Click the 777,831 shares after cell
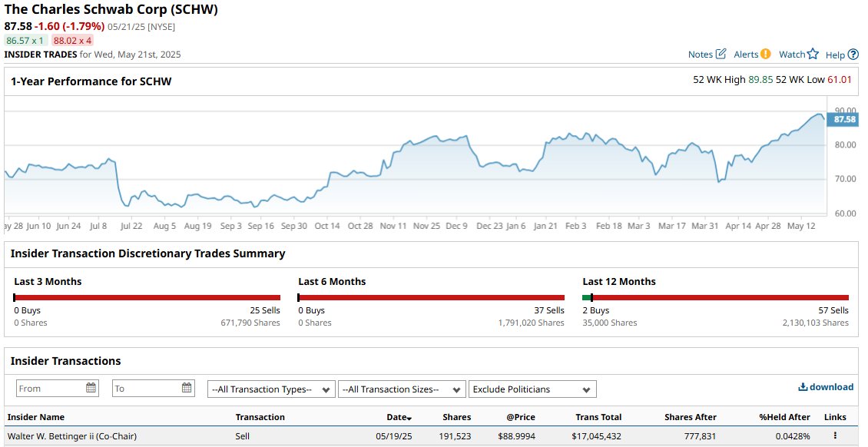Screen dimensions: 868x447 point(700,436)
